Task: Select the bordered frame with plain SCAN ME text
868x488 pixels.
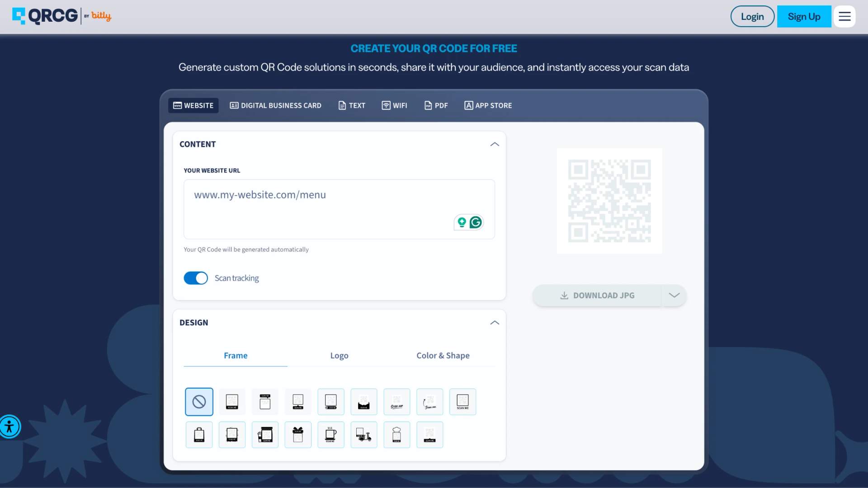Action: click(x=463, y=402)
